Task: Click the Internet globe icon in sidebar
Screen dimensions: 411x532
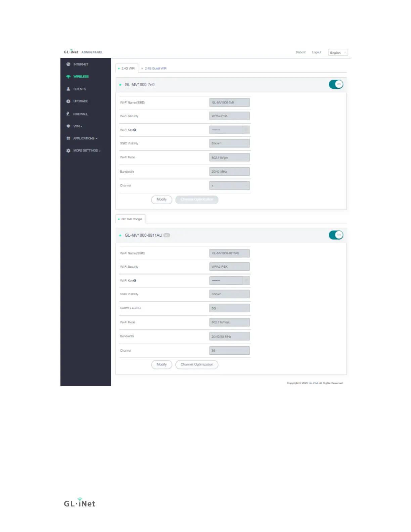Action: [x=68, y=64]
